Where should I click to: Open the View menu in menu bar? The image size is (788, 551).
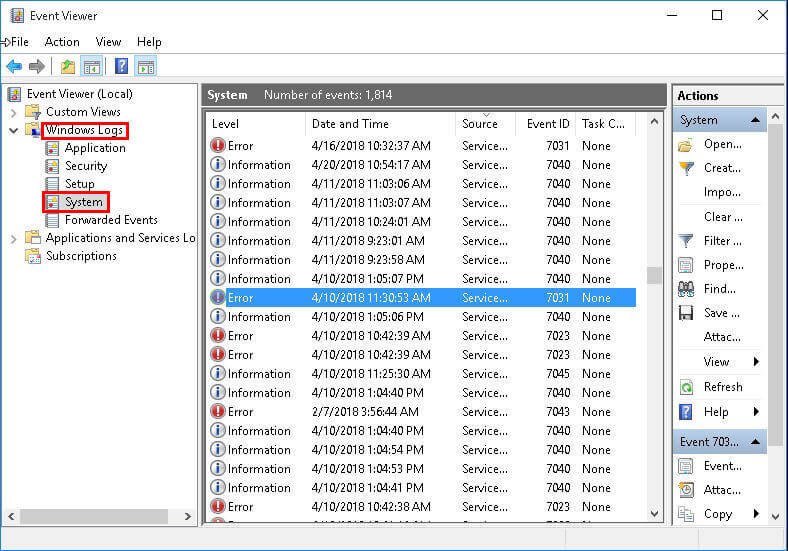point(108,42)
